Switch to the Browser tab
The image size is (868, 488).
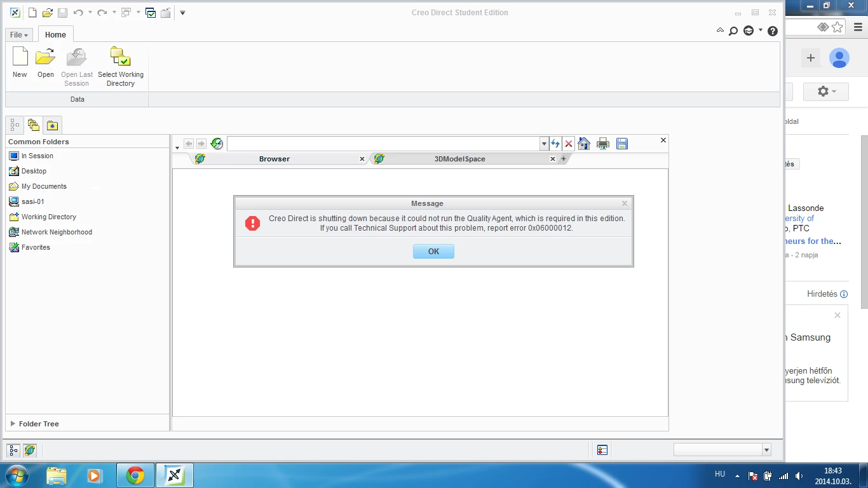click(275, 159)
